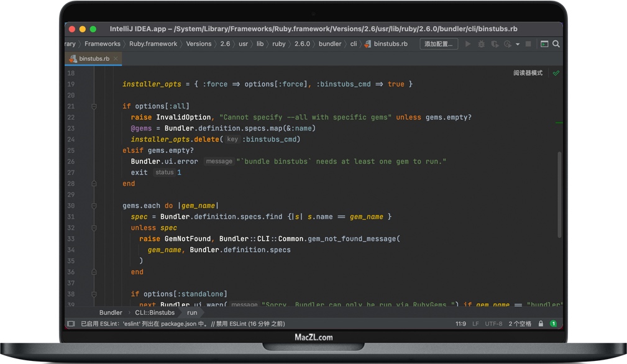
Task: Click bundler in the navigation breadcrumb bar
Action: [x=330, y=44]
